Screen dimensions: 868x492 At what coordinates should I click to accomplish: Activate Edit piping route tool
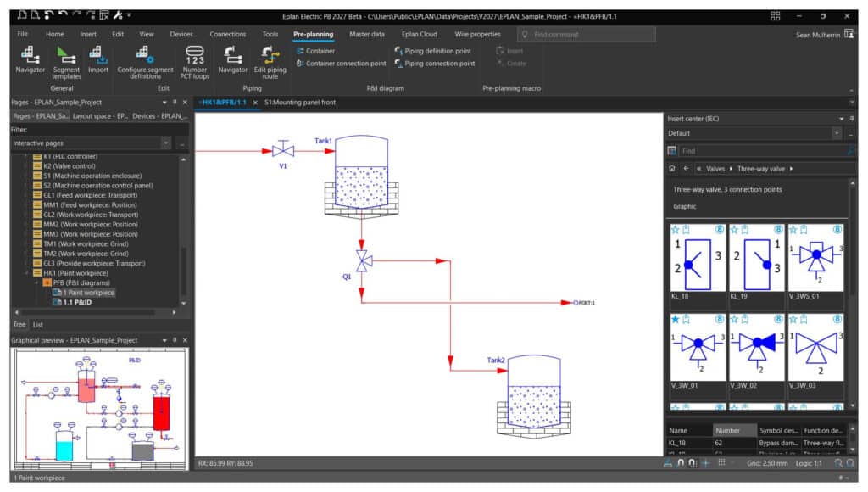[x=270, y=62]
